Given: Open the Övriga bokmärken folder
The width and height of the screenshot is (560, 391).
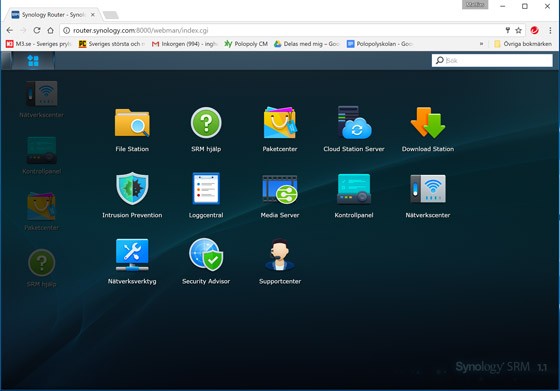Looking at the screenshot, I should (523, 44).
